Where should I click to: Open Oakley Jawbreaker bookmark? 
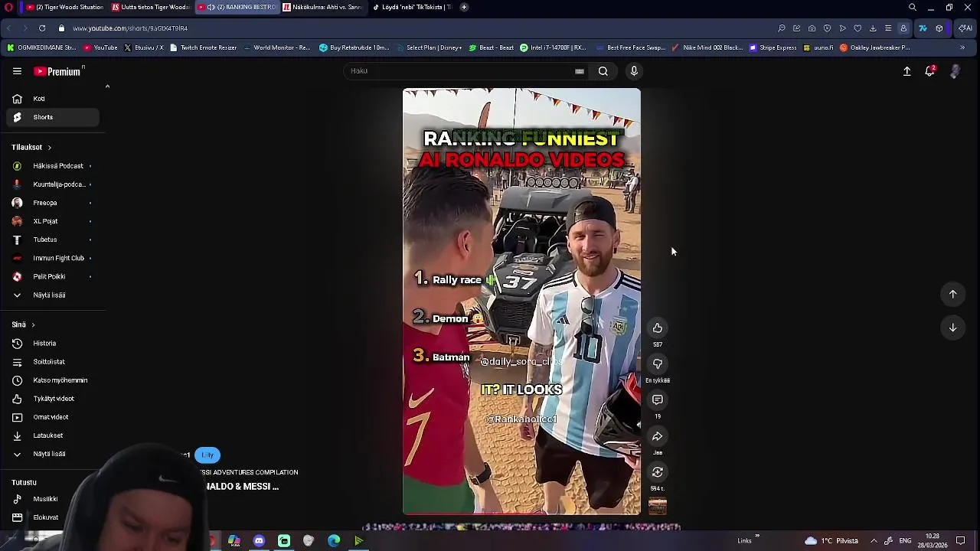coord(874,47)
